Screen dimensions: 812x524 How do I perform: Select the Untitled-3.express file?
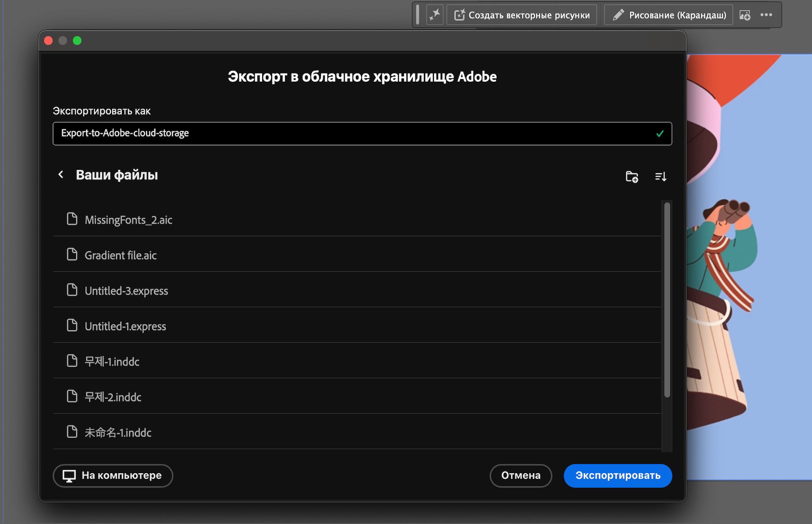coord(126,291)
